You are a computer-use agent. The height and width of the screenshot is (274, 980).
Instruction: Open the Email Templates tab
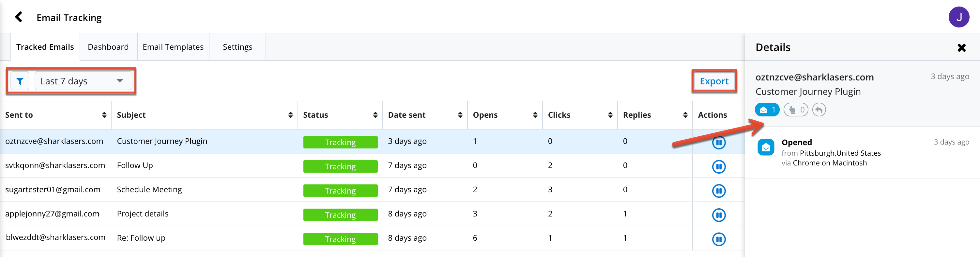coord(173,47)
